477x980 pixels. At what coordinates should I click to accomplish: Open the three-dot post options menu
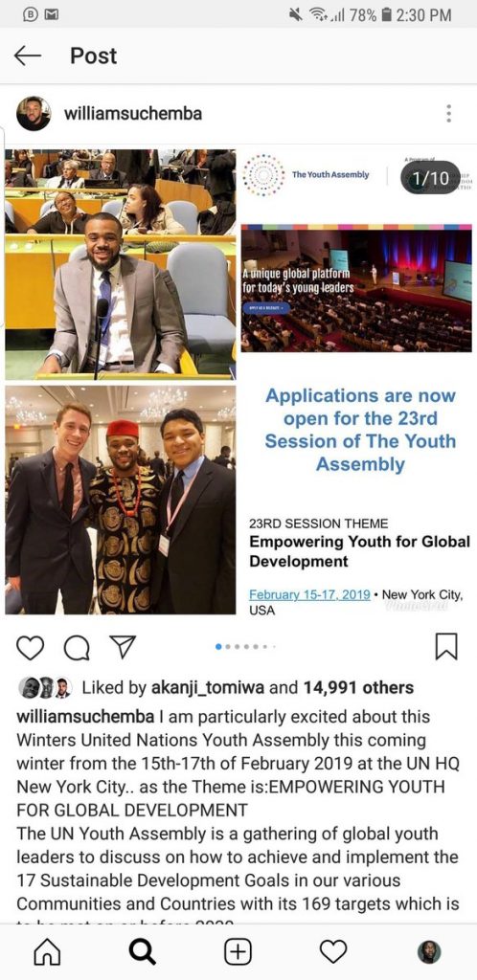coord(448,114)
